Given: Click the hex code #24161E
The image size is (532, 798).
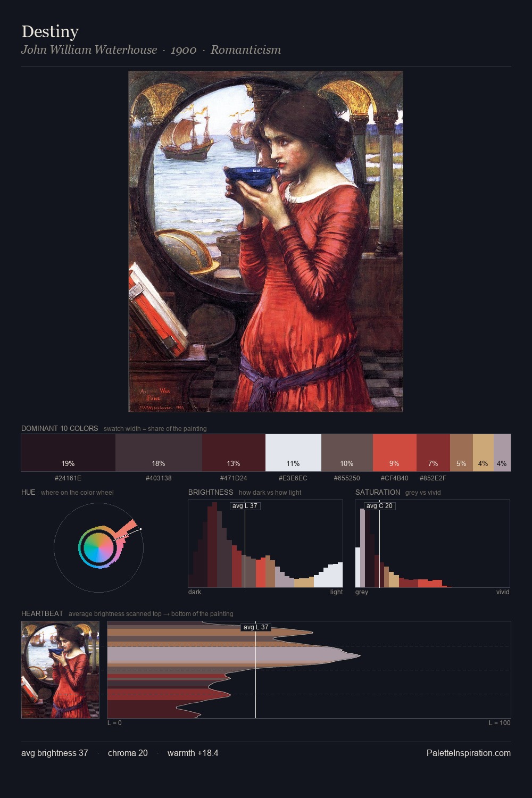Looking at the screenshot, I should pos(68,478).
